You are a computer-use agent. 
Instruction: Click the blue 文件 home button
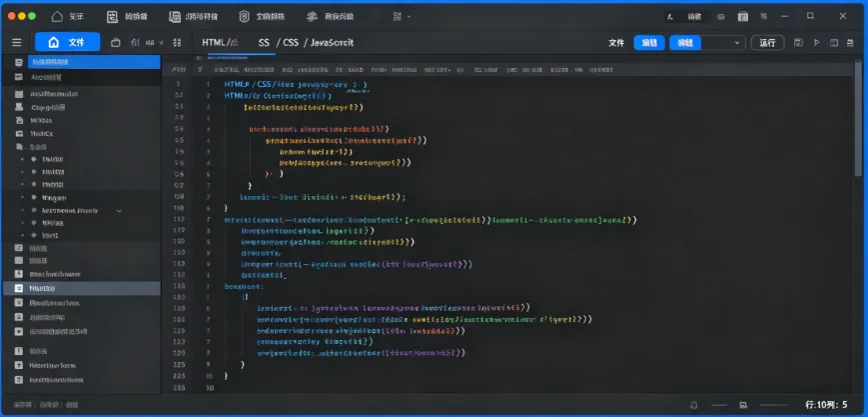68,42
